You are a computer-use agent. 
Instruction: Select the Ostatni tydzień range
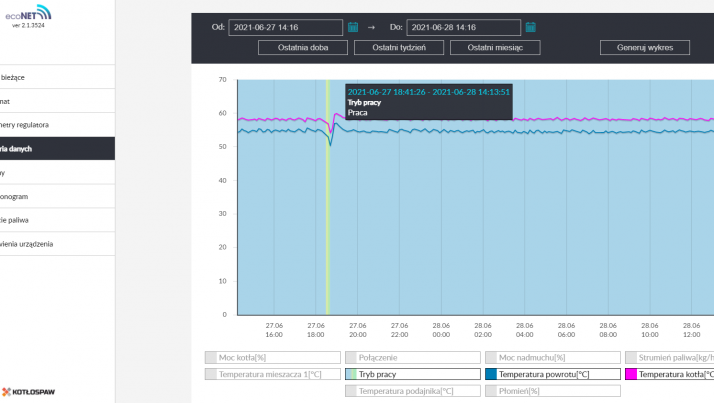click(x=399, y=47)
